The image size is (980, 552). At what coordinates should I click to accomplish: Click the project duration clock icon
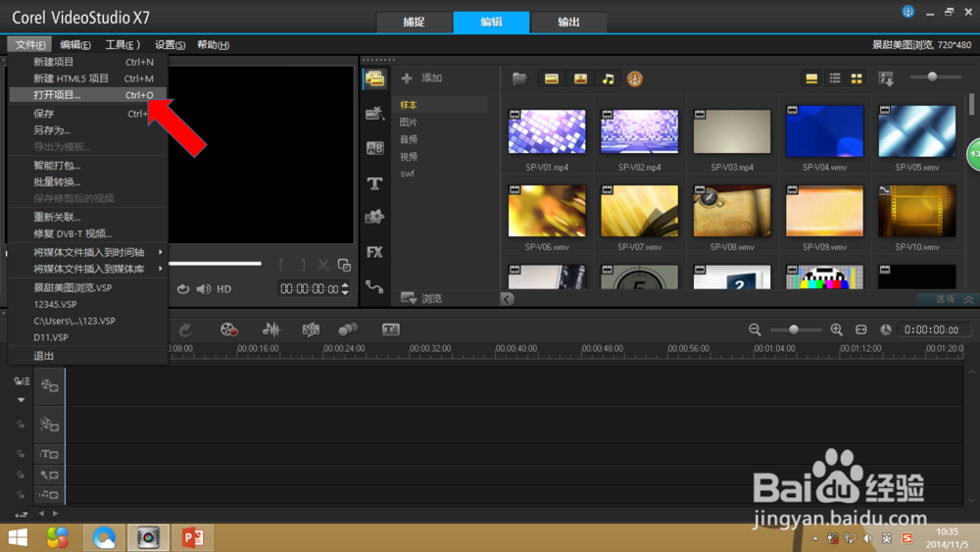pyautogui.click(x=886, y=329)
